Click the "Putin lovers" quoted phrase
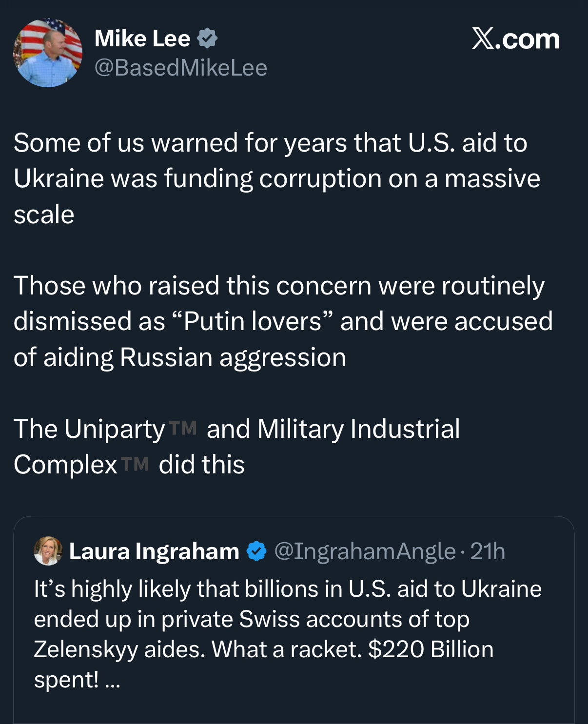The height and width of the screenshot is (724, 588). pyautogui.click(x=253, y=321)
